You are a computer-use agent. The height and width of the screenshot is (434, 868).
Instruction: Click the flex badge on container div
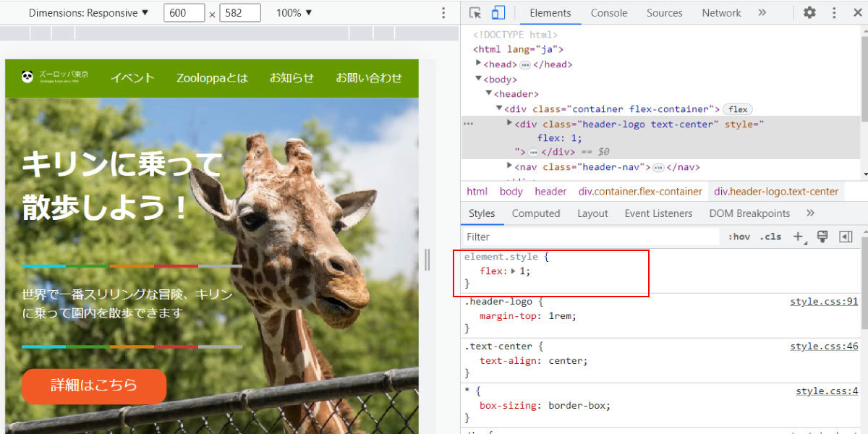(x=738, y=109)
